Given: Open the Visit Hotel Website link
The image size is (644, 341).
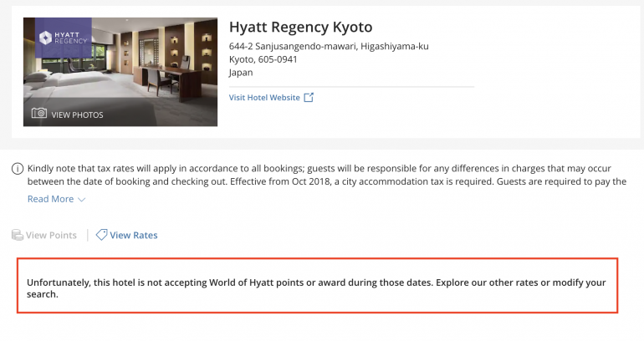Looking at the screenshot, I should 264,98.
